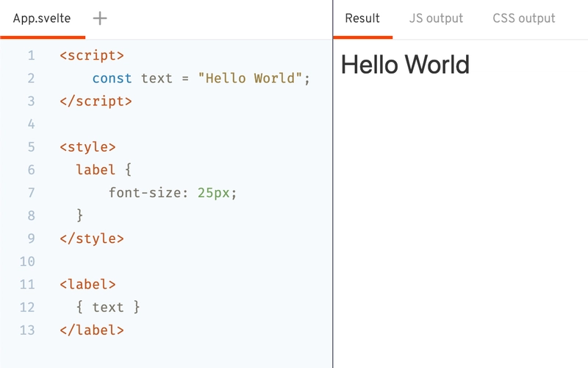Select the App.svelte tab
The height and width of the screenshot is (368, 588).
pos(42,18)
